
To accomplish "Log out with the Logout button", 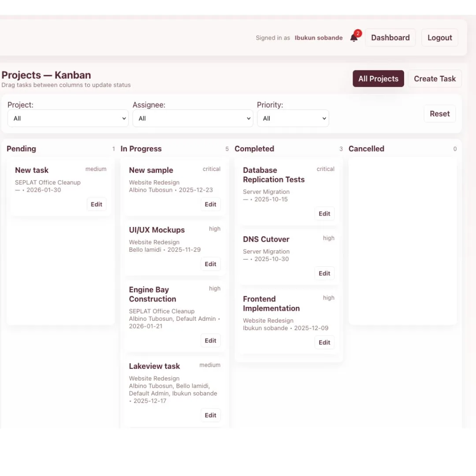I will [x=439, y=37].
